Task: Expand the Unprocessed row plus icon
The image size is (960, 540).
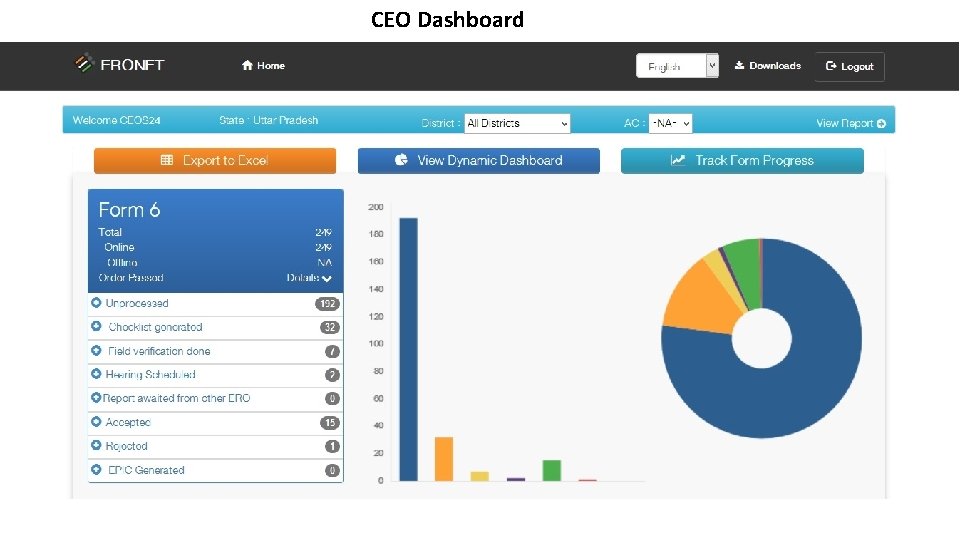Action: [96, 302]
